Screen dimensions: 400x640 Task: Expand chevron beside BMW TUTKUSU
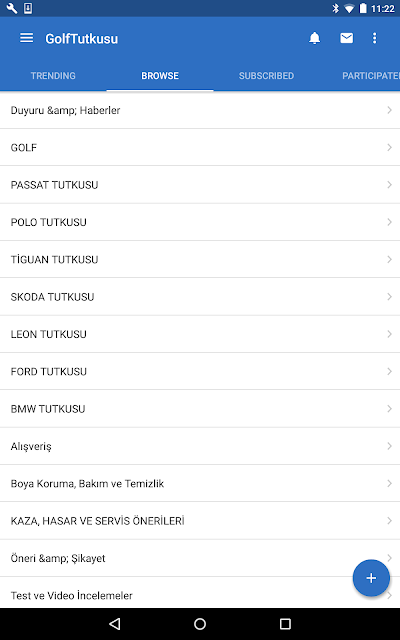pos(389,409)
